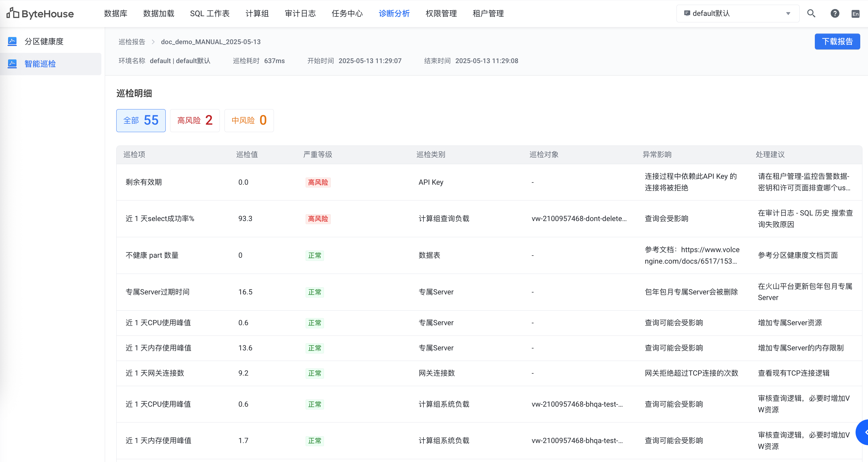
Task: Expand the blue floating side panel arrow
Action: (x=863, y=432)
